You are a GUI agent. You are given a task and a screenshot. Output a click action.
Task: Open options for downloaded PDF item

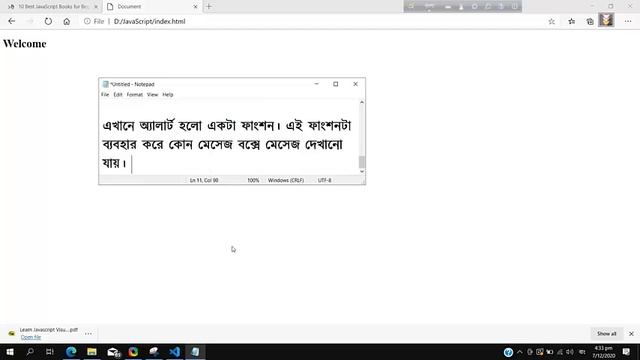(x=88, y=333)
